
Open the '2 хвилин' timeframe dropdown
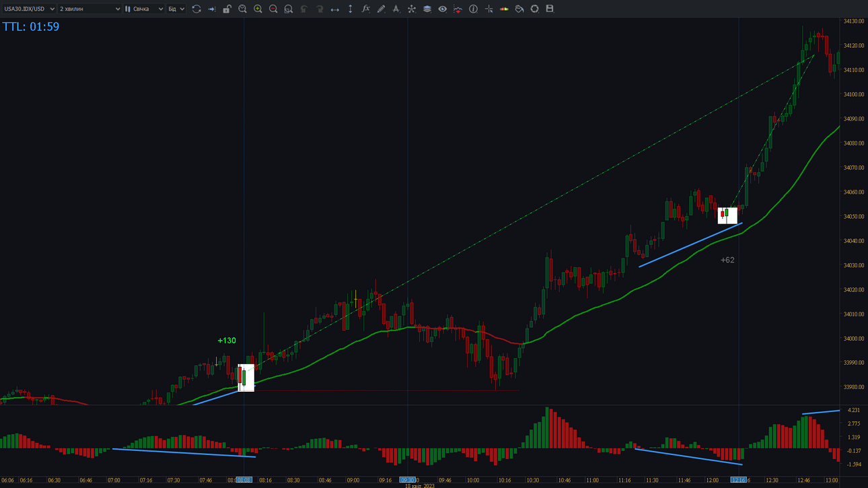click(x=89, y=9)
